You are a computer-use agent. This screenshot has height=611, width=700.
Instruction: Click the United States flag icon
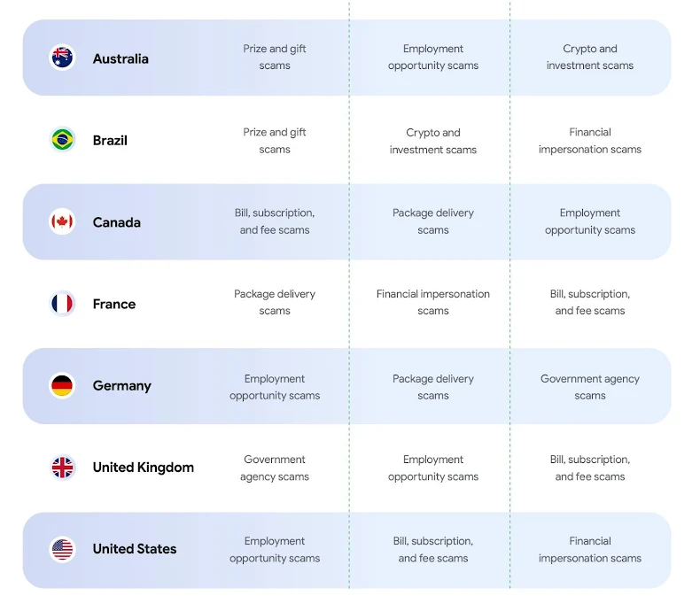tap(62, 549)
